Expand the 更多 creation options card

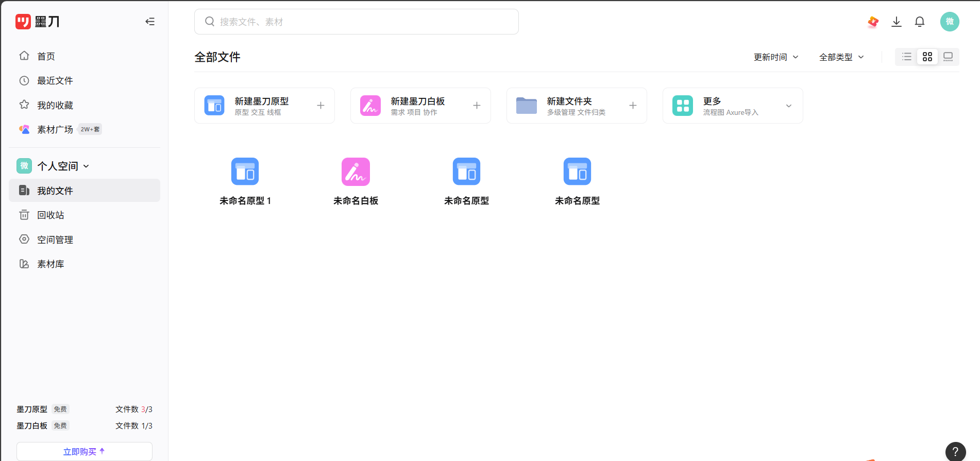point(788,106)
